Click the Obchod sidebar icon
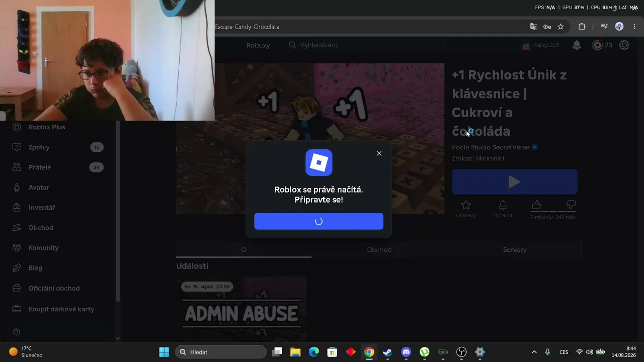Screen dimensions: 644x362 click(x=17, y=228)
